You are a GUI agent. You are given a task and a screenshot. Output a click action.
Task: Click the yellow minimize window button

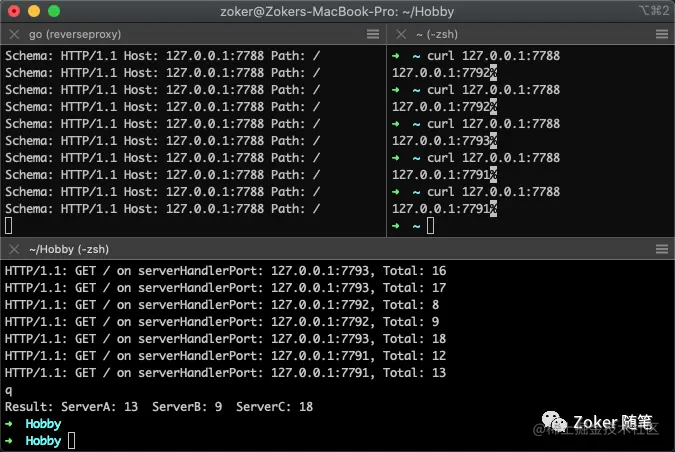[x=34, y=11]
